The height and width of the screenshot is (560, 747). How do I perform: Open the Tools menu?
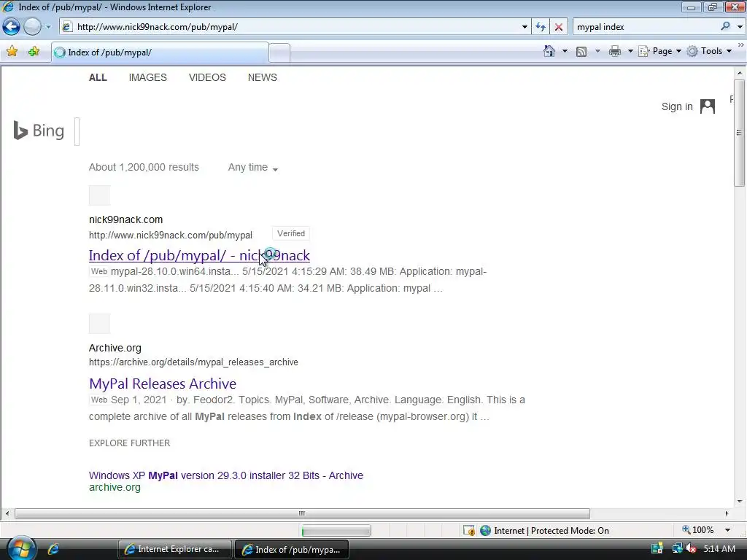pyautogui.click(x=709, y=51)
